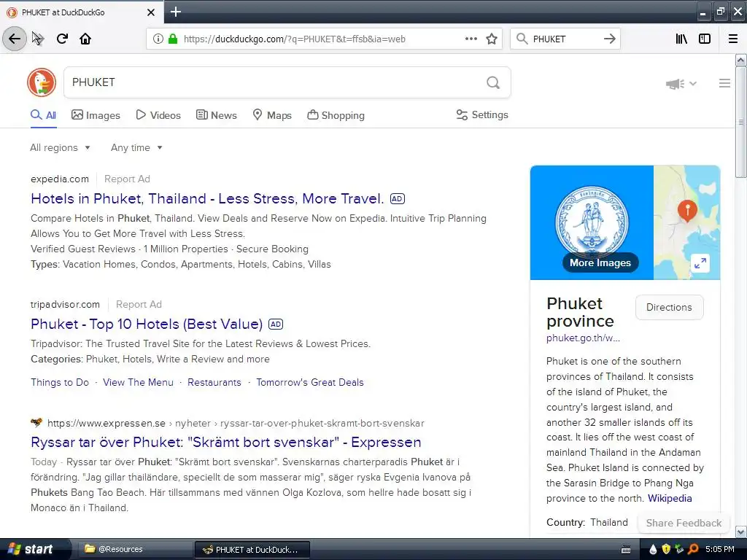This screenshot has width=747, height=560.
Task: Click the expedia.com domain text
Action: (x=60, y=179)
